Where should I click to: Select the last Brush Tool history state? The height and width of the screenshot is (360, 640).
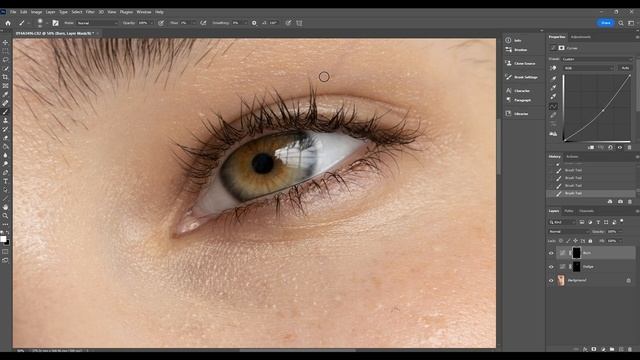click(x=591, y=193)
